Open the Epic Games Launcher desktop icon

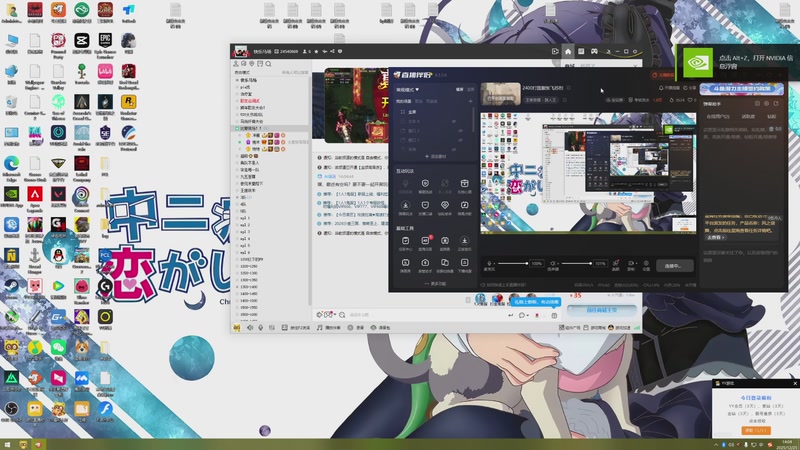tap(105, 44)
